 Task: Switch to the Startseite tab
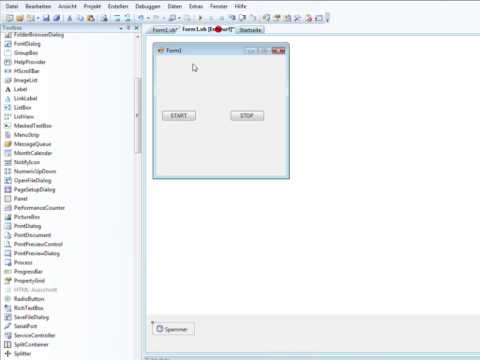click(250, 30)
